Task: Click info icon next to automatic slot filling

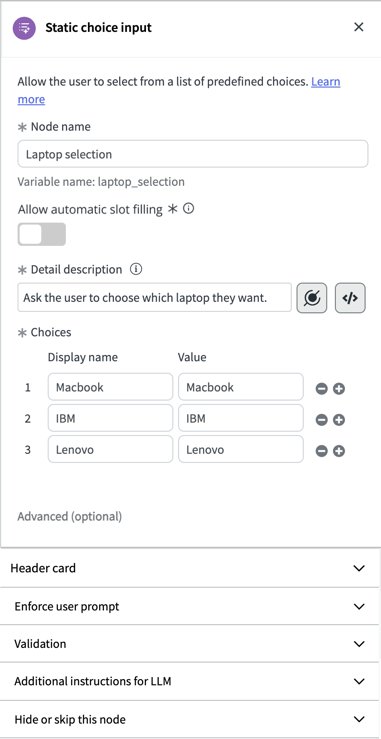Action: pyautogui.click(x=188, y=209)
